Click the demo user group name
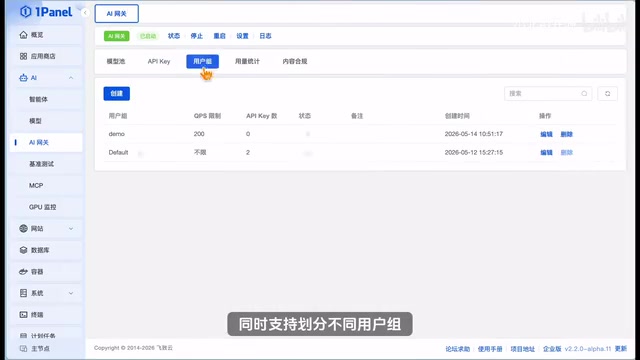The height and width of the screenshot is (360, 640). coord(117,134)
